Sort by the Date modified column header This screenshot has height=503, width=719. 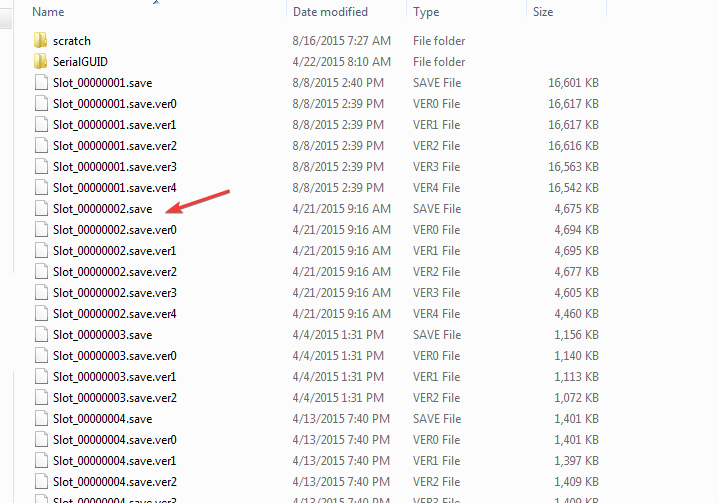[330, 12]
